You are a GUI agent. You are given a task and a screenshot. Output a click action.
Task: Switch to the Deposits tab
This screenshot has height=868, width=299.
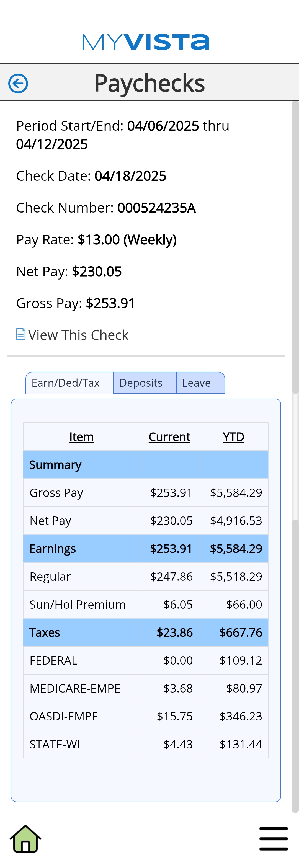(x=145, y=383)
